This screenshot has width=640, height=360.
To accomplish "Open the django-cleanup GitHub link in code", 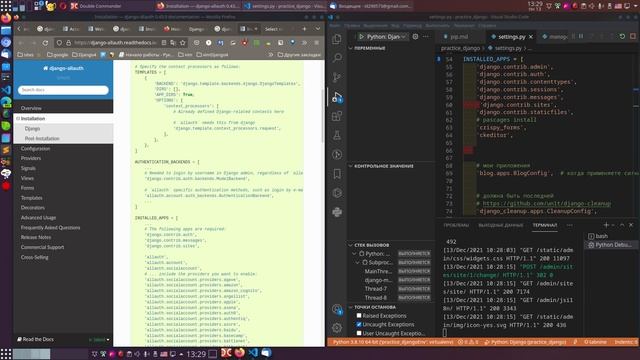I will point(547,203).
